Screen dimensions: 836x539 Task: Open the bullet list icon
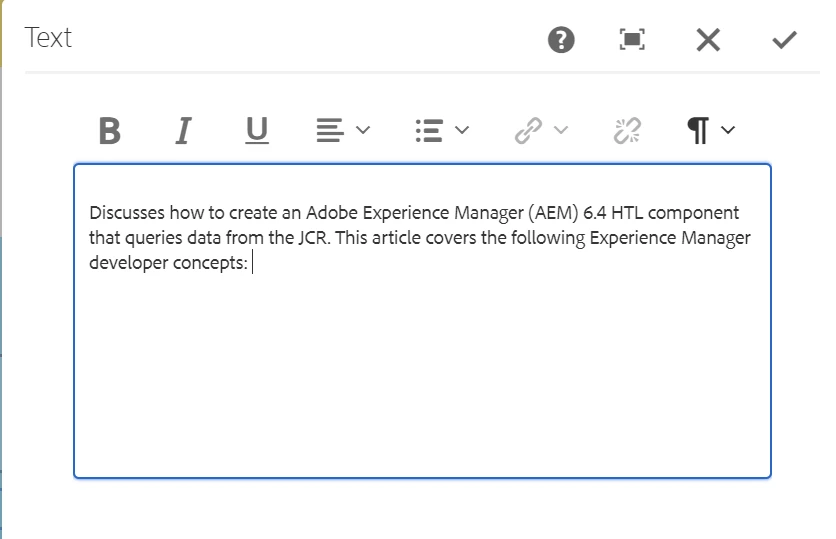tap(429, 131)
